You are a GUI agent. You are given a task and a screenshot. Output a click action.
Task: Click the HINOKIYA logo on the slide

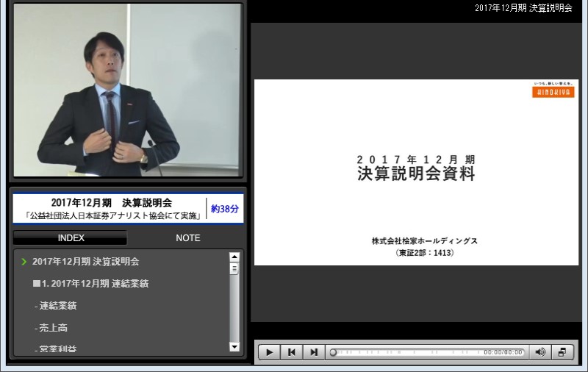(553, 92)
